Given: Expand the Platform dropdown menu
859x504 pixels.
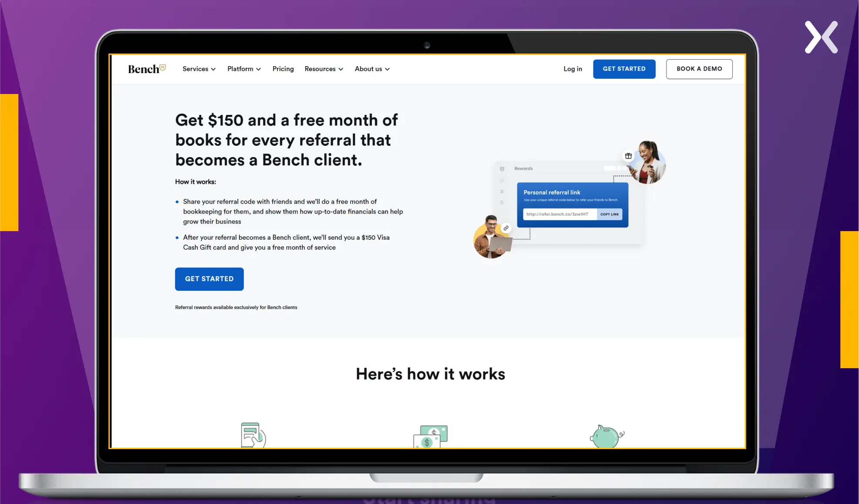Looking at the screenshot, I should (243, 68).
